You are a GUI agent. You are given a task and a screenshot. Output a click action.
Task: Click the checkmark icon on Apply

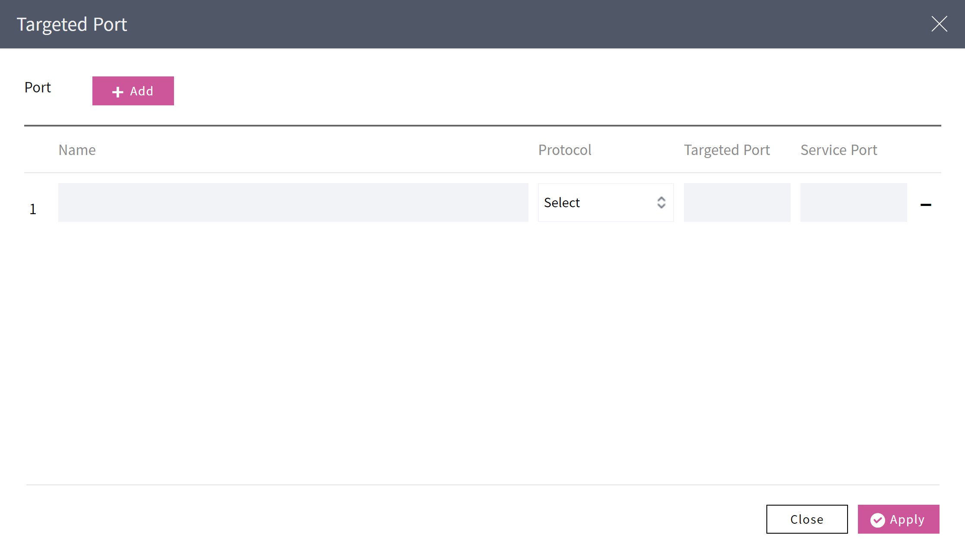(x=877, y=520)
